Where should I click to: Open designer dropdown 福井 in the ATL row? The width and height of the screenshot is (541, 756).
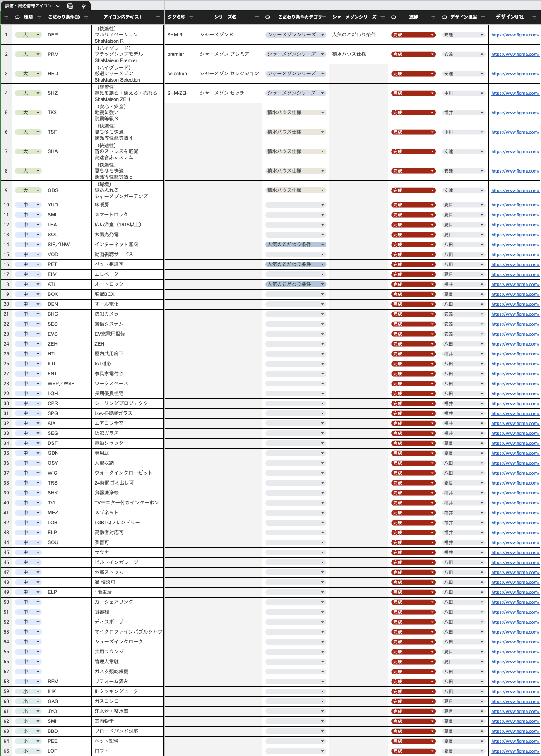coord(464,284)
